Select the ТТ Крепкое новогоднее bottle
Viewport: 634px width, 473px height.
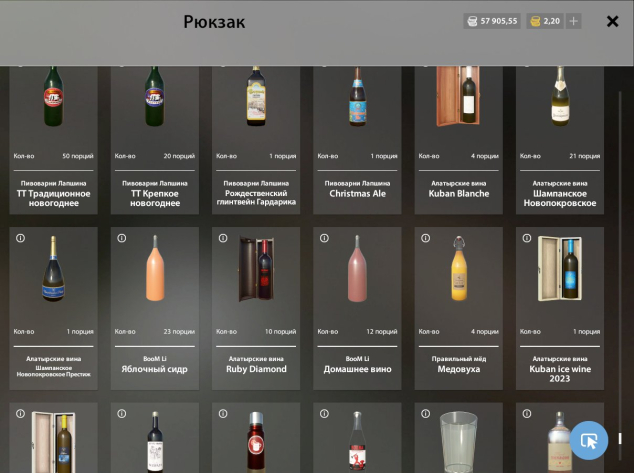[155, 140]
